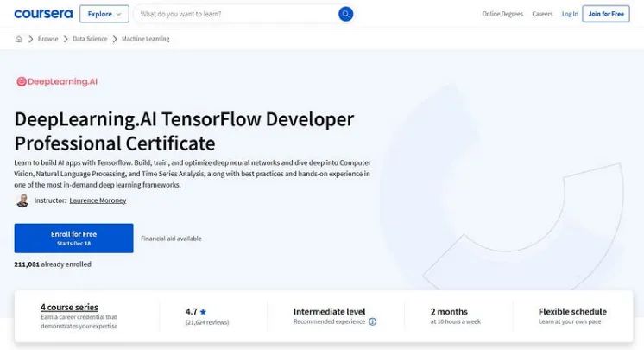
Task: Open the Explore dropdown menu
Action: click(x=104, y=14)
